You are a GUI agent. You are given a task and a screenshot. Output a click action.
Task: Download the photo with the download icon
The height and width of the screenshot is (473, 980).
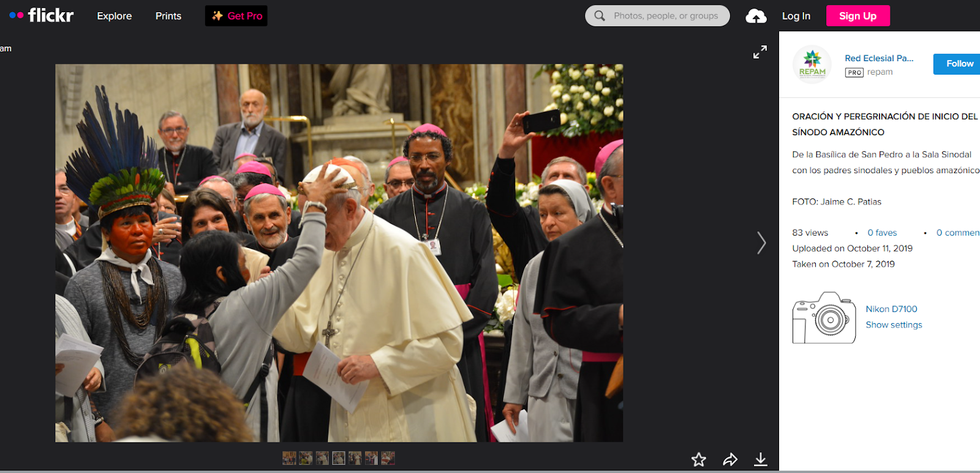[761, 460]
